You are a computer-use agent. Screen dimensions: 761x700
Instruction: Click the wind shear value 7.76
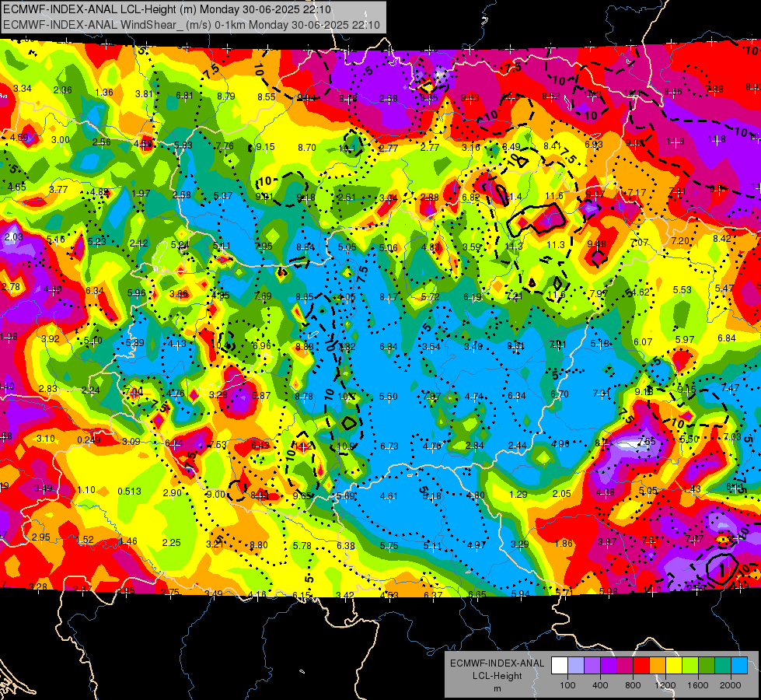[225, 145]
